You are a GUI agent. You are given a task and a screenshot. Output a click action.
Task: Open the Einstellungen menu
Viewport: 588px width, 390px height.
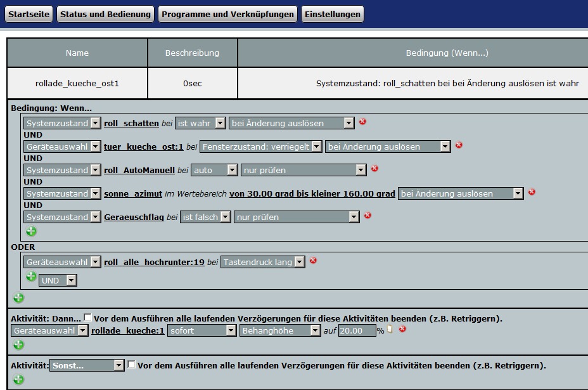click(x=332, y=14)
